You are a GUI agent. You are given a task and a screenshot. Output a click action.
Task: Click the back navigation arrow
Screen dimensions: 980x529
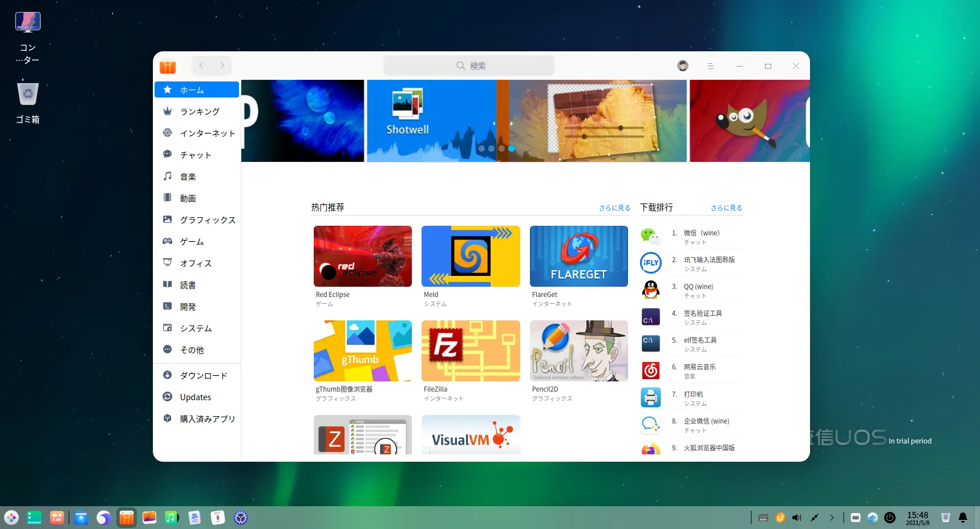point(201,66)
